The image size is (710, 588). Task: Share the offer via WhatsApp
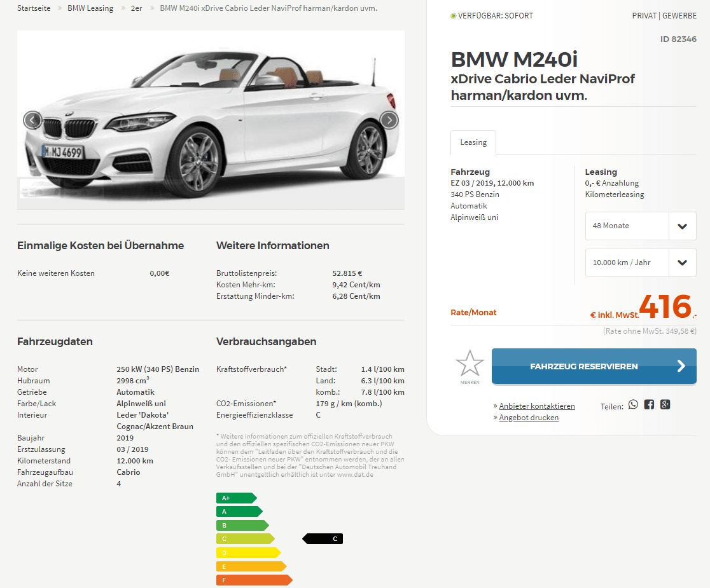coord(633,404)
